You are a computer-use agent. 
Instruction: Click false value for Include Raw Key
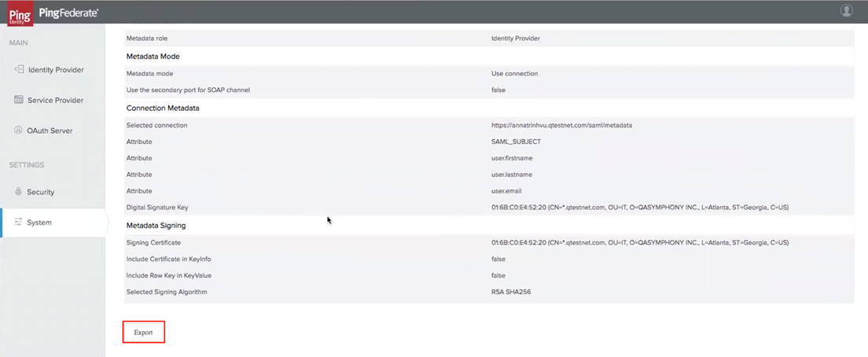(x=498, y=275)
